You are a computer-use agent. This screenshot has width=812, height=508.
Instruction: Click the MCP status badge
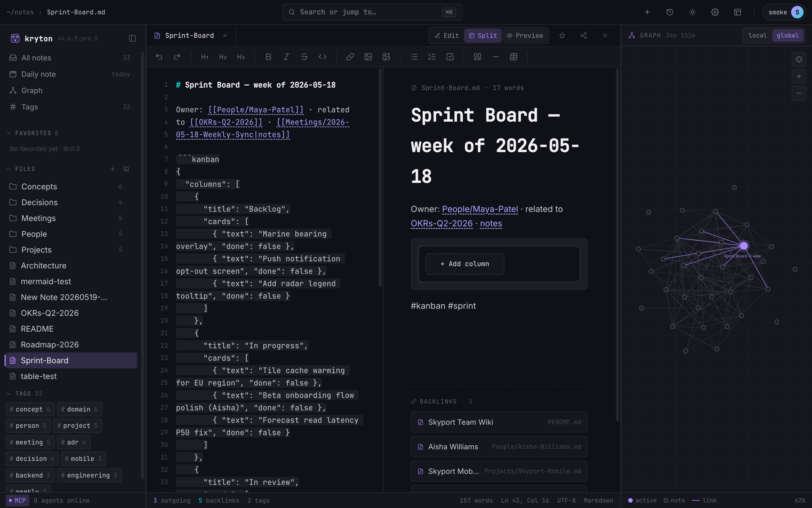(17, 500)
